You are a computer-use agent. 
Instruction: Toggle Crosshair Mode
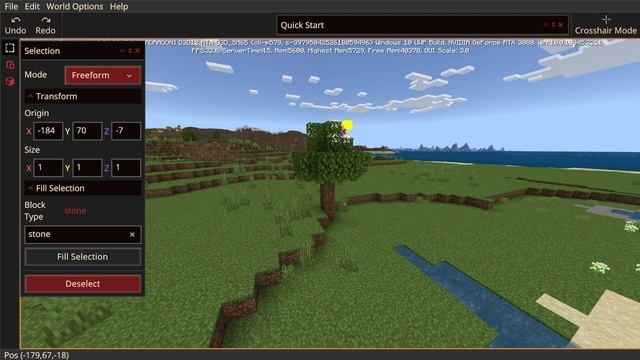[606, 25]
